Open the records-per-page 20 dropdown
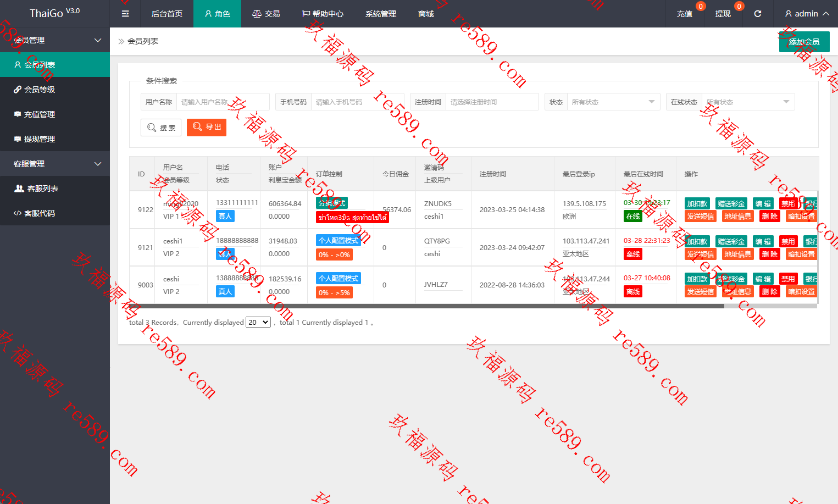838x504 pixels. pos(258,322)
